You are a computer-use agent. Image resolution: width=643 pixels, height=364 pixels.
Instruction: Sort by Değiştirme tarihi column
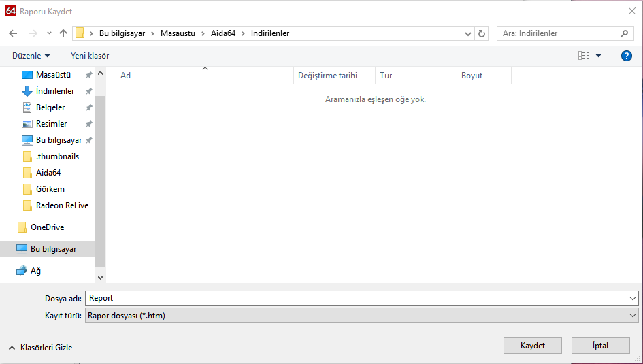[x=328, y=76]
